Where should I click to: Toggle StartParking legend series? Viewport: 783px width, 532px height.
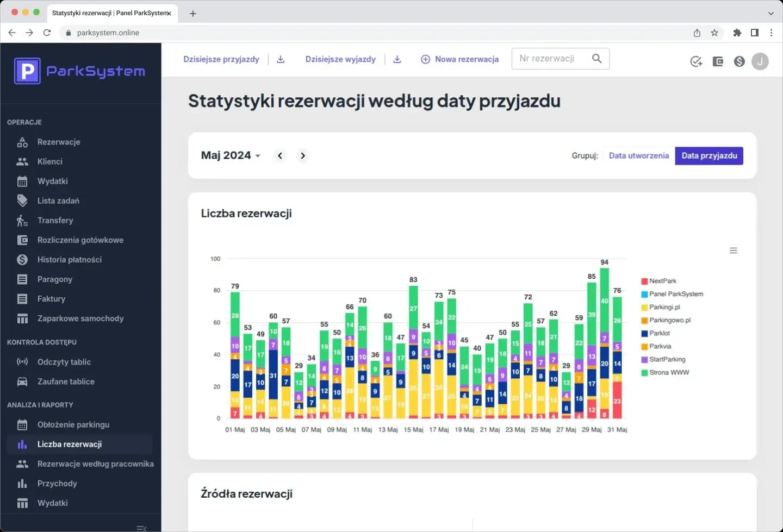click(x=663, y=360)
